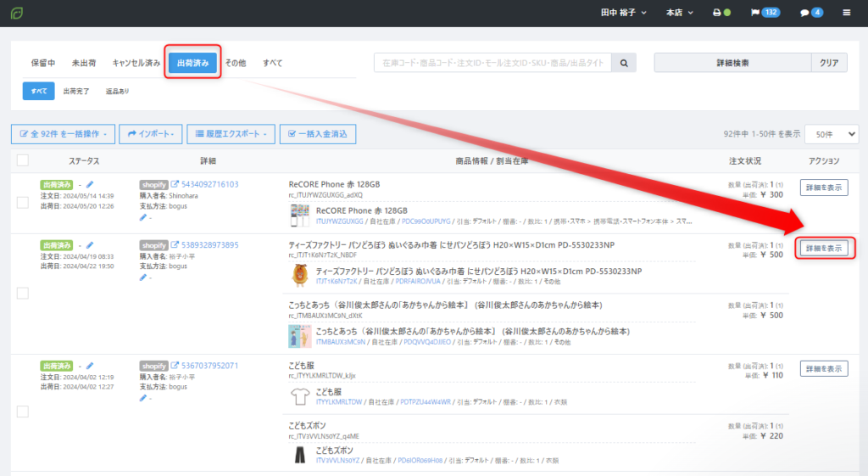This screenshot has height=476, width=868.
Task: Click こども服 t-shirt icon thumbnail
Action: tap(299, 397)
